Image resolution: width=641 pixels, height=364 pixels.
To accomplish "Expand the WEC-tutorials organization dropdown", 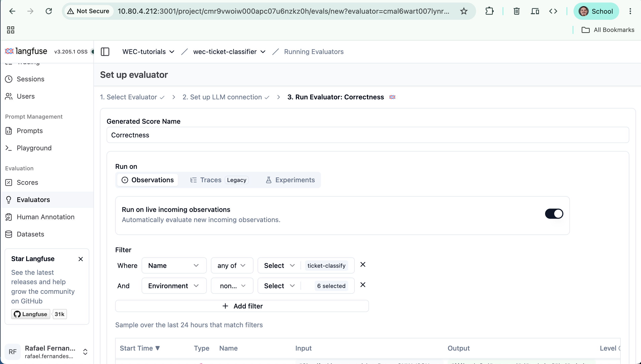I will point(148,52).
